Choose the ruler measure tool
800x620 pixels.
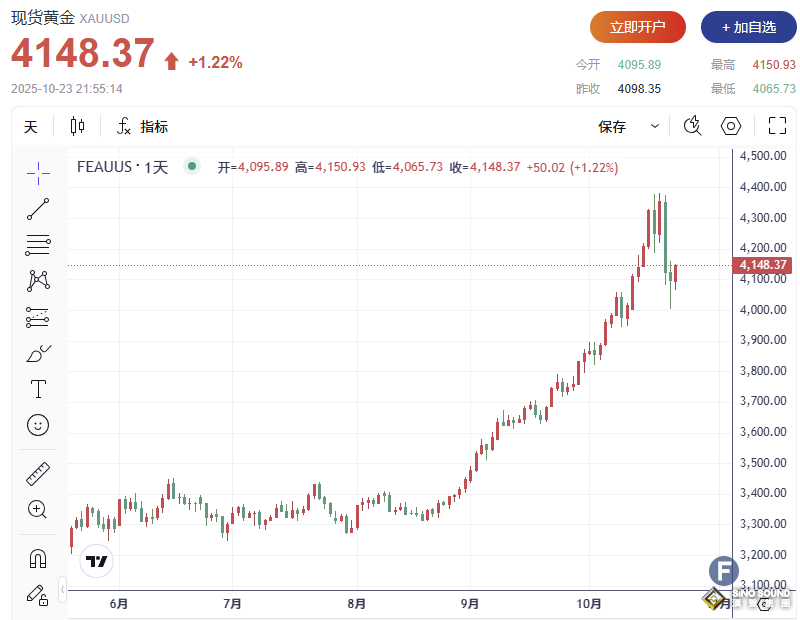click(x=38, y=473)
